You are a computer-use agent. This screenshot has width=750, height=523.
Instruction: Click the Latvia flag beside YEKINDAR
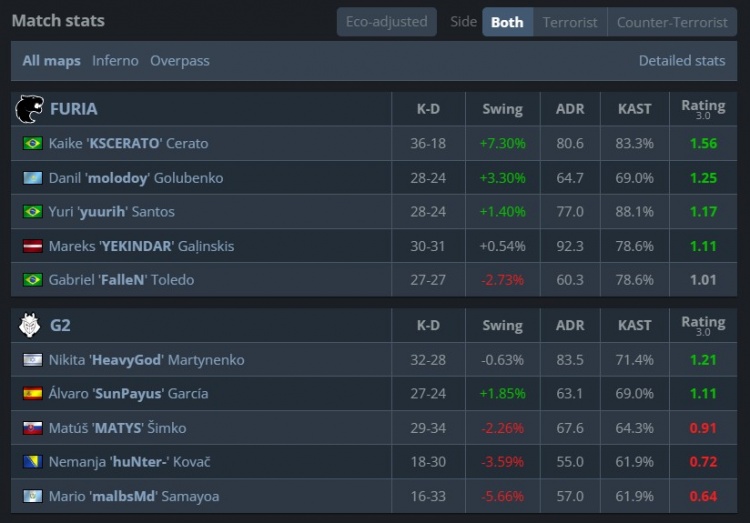point(33,246)
